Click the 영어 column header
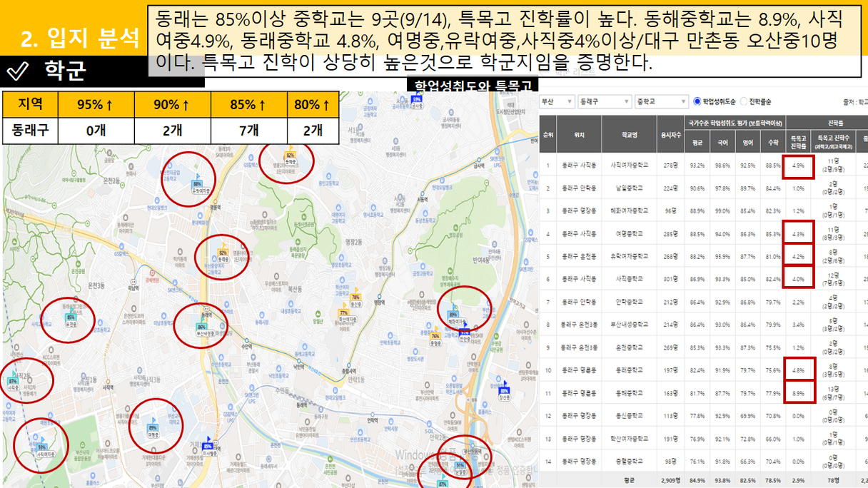The image size is (868, 488). tap(748, 141)
